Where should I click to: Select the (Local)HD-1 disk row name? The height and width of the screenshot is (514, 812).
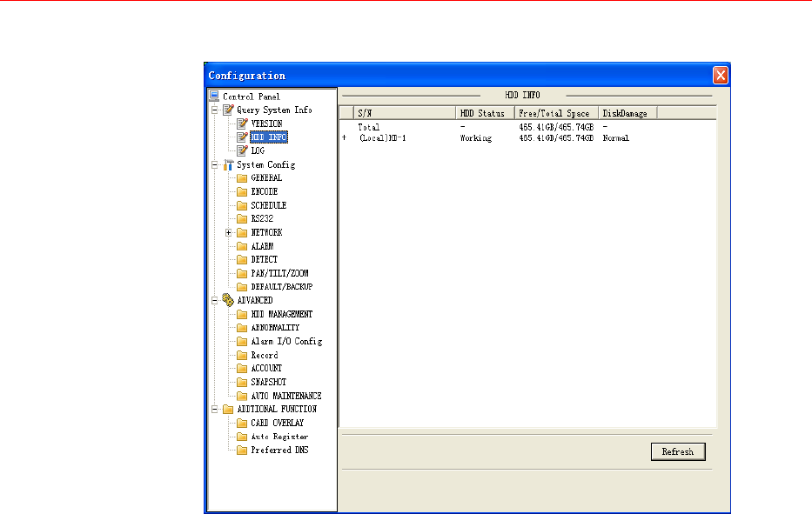383,138
